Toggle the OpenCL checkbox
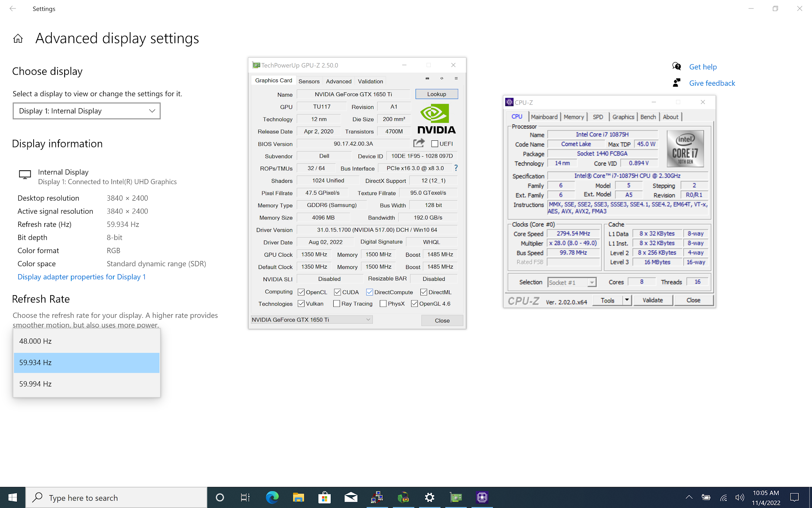This screenshot has height=508, width=812. point(301,292)
